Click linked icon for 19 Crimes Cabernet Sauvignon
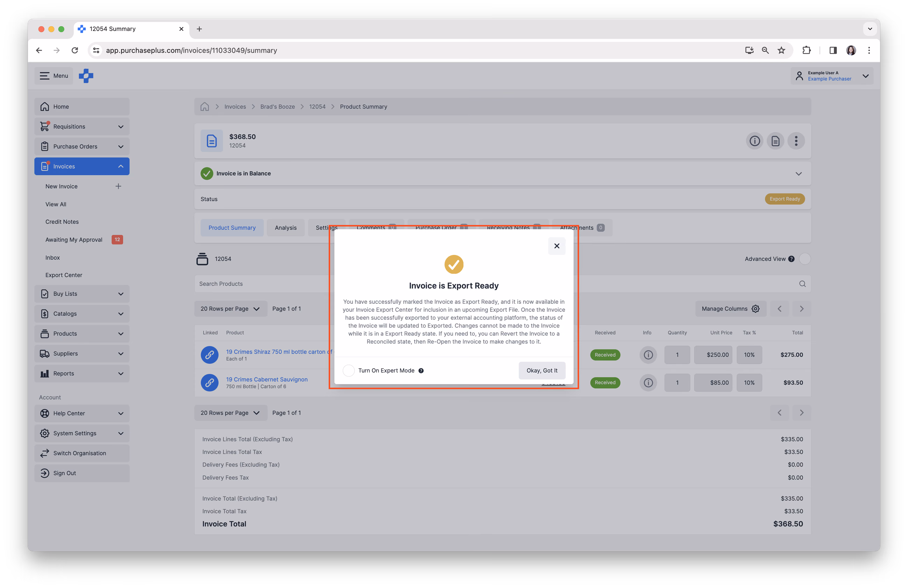908x588 pixels. pos(210,382)
